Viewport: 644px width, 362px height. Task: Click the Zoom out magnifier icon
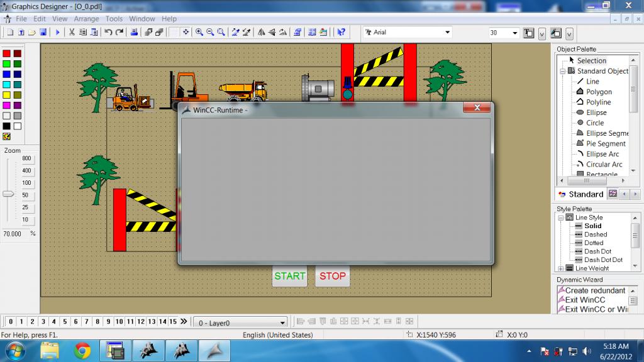click(x=210, y=33)
